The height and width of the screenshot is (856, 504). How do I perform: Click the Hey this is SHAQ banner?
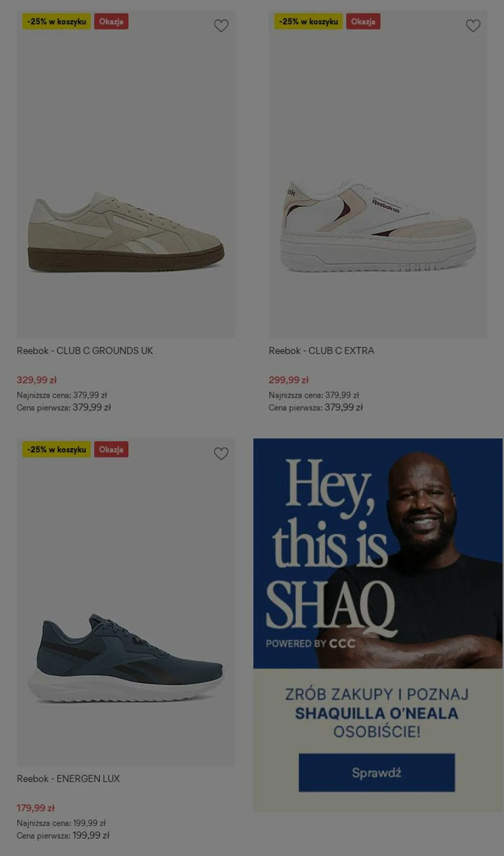click(x=378, y=553)
